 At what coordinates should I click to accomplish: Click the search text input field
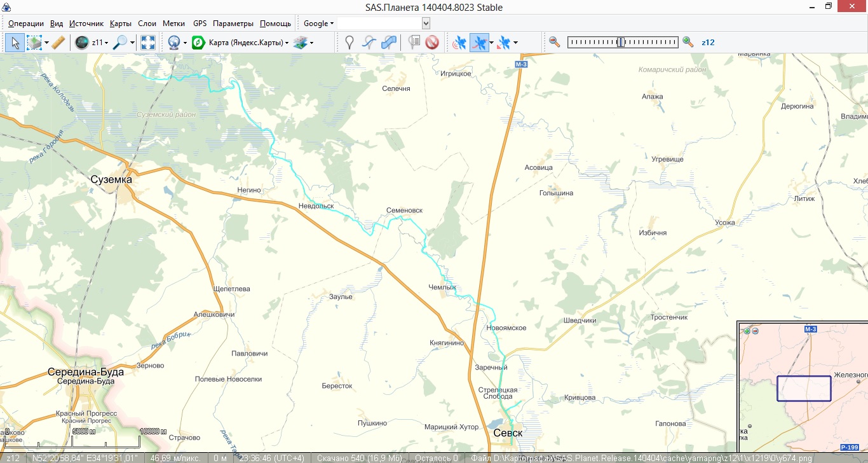(x=379, y=24)
